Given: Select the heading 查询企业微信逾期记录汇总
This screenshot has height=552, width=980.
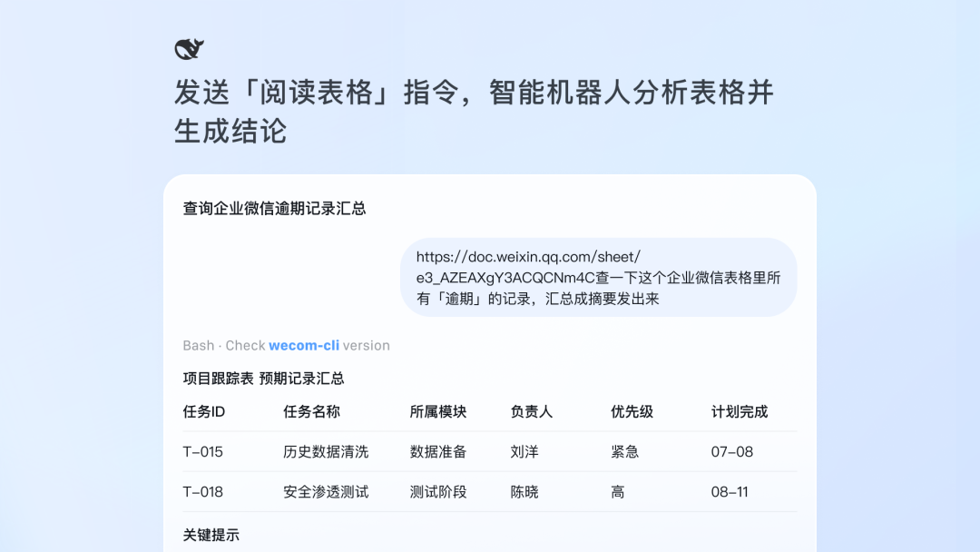Looking at the screenshot, I should pos(274,209).
